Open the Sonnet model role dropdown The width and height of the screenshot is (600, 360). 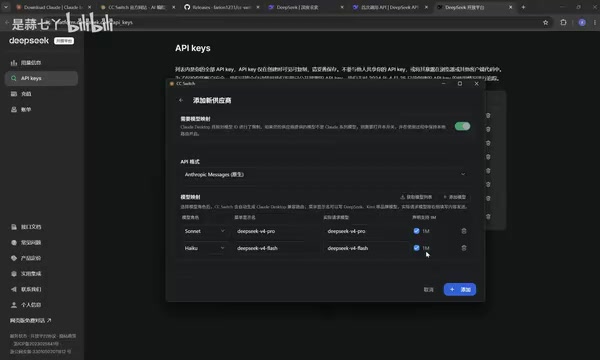pyautogui.click(x=204, y=231)
